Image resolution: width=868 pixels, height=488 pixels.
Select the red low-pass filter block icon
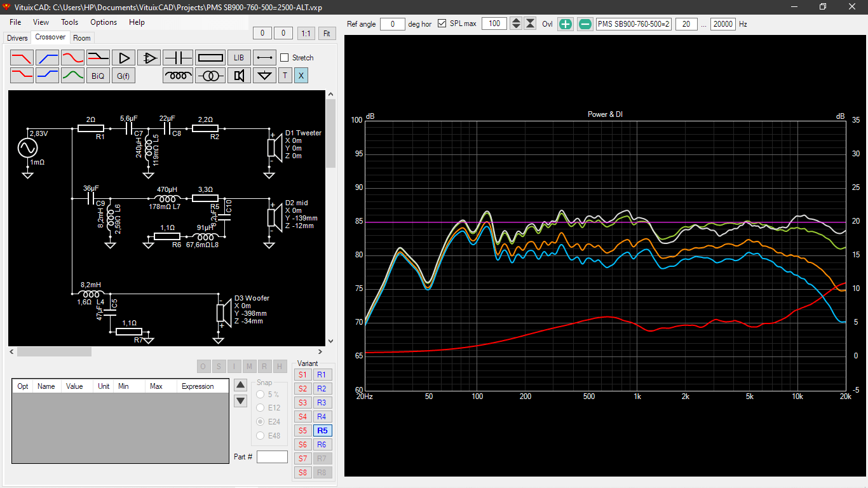click(x=22, y=57)
